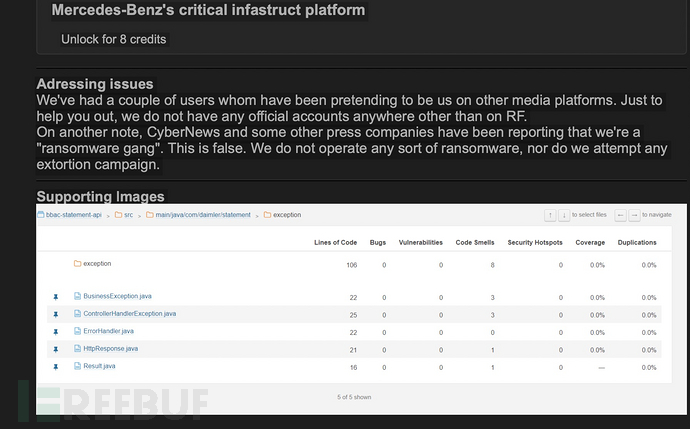Click pin icon beside BusinessException.java

56,297
